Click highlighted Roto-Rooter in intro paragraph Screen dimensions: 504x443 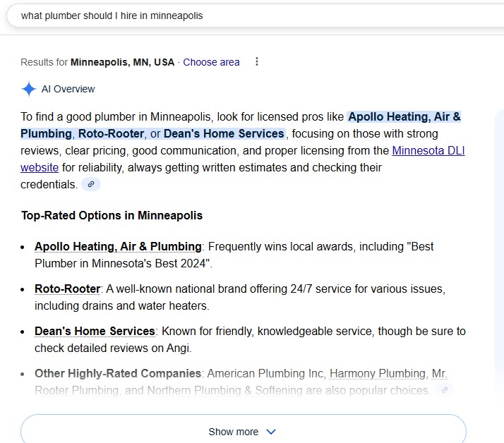pos(111,133)
